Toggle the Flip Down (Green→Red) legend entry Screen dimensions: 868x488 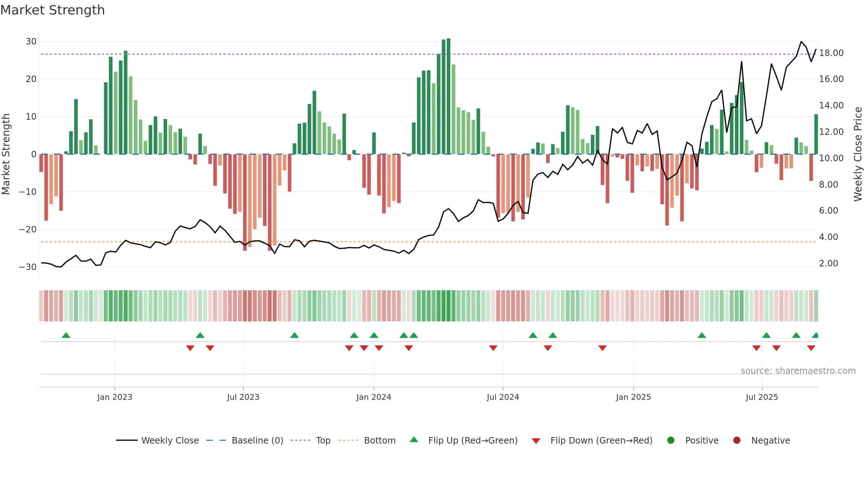tap(592, 440)
